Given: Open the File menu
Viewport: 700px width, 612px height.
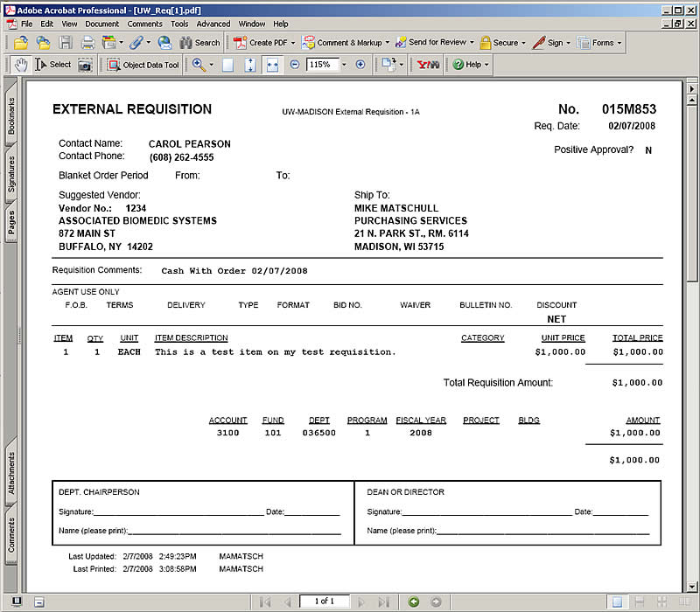Looking at the screenshot, I should pyautogui.click(x=27, y=24).
